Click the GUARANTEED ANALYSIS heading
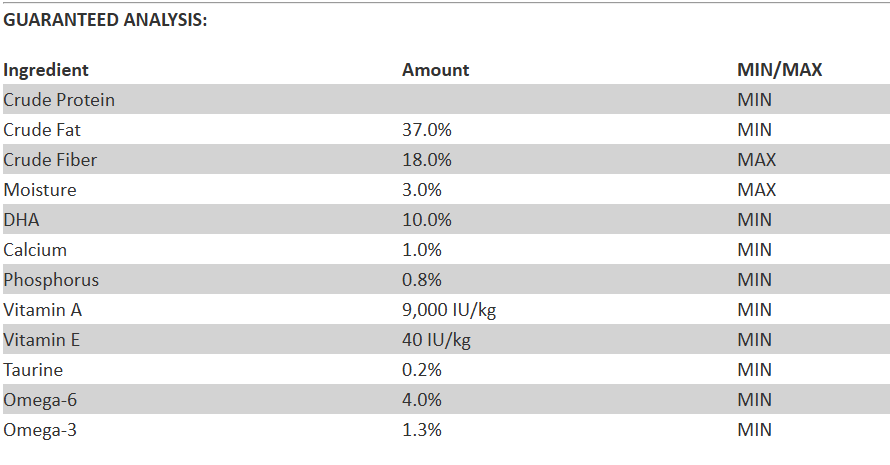This screenshot has height=465, width=890. 105,20
